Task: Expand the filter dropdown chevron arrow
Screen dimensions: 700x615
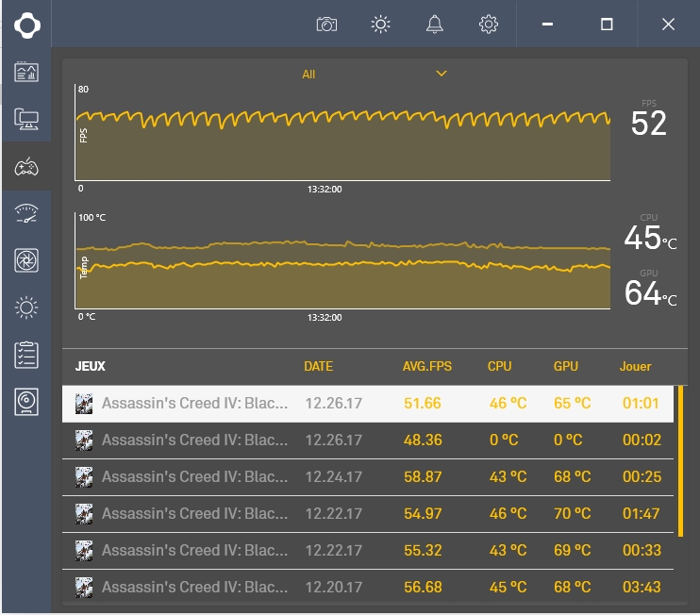Action: click(441, 74)
